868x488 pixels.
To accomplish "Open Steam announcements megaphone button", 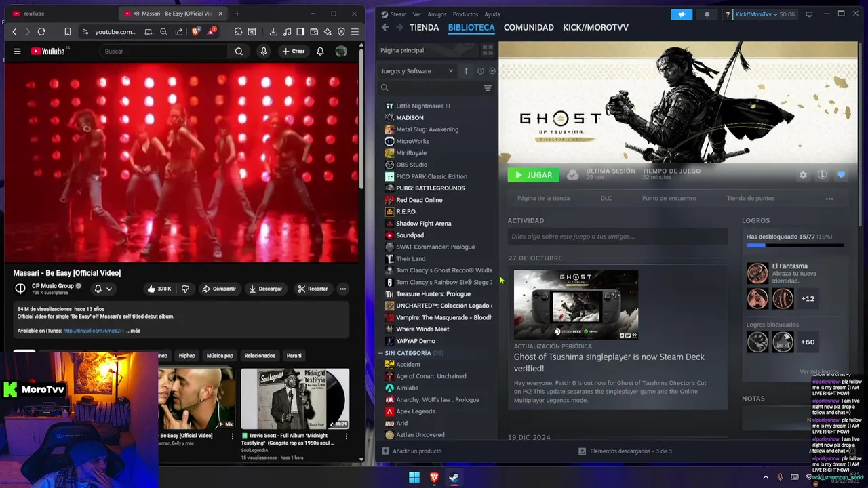I will 682,14.
